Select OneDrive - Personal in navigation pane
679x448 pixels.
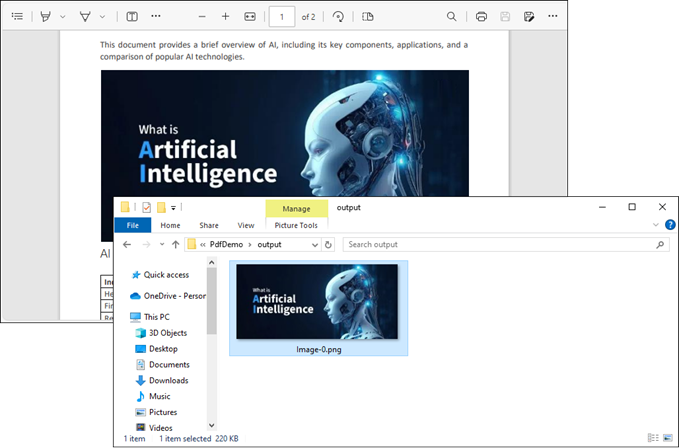point(168,296)
